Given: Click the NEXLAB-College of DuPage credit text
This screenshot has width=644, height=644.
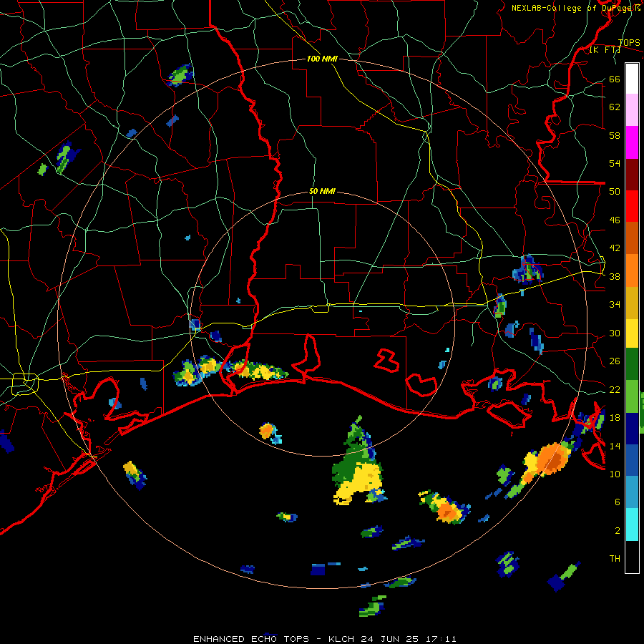Looking at the screenshot, I should tap(576, 8).
